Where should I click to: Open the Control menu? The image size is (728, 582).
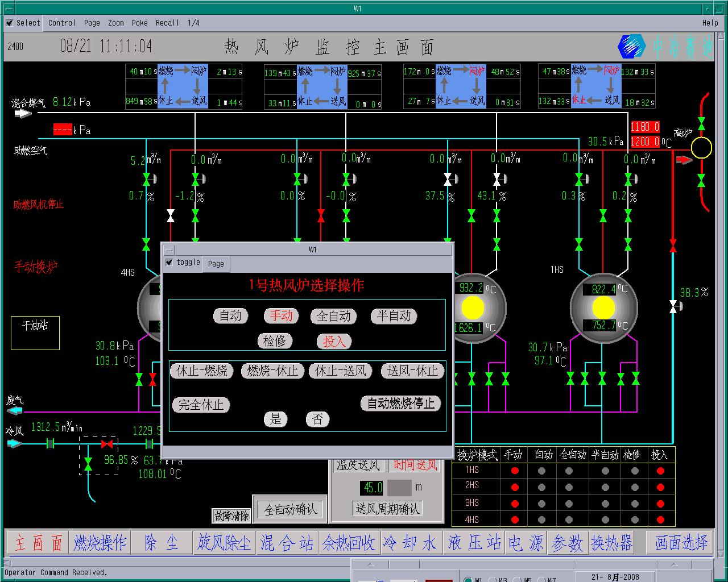pos(61,23)
